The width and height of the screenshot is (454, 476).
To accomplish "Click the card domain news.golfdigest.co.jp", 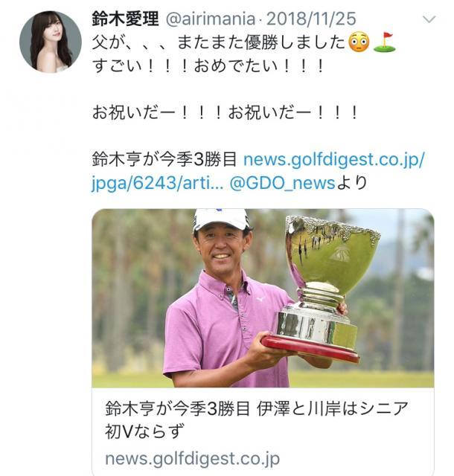I will coord(192,459).
